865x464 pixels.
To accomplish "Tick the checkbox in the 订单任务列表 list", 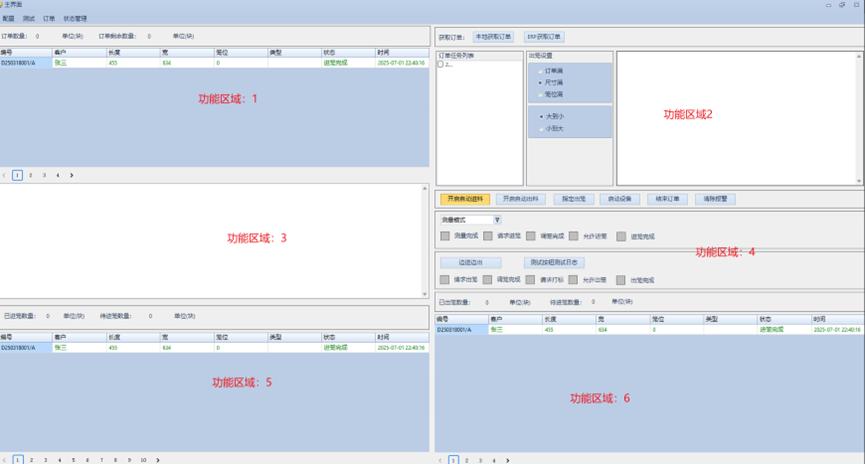I will (x=441, y=65).
